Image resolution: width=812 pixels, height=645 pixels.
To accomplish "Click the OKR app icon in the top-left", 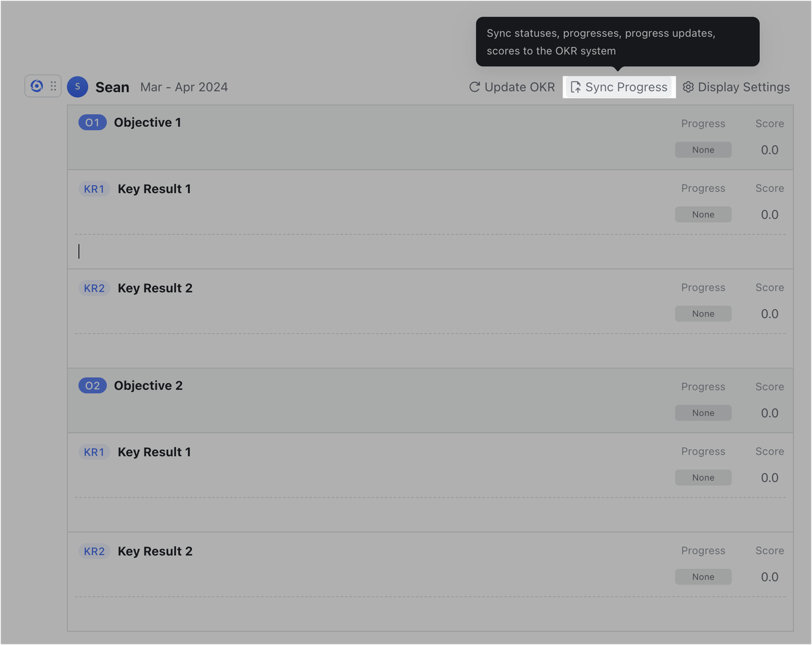I will pos(36,86).
